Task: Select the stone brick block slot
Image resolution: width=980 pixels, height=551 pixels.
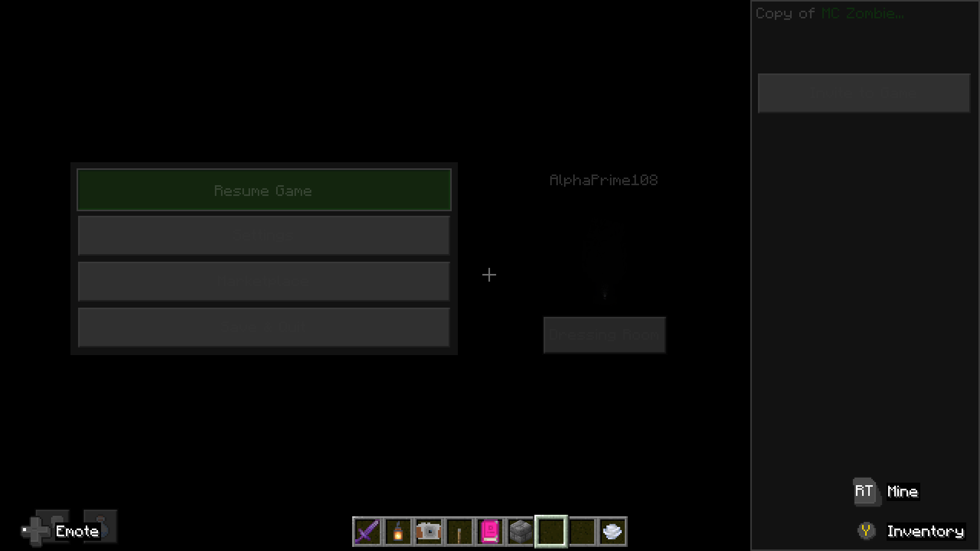Action: [520, 532]
